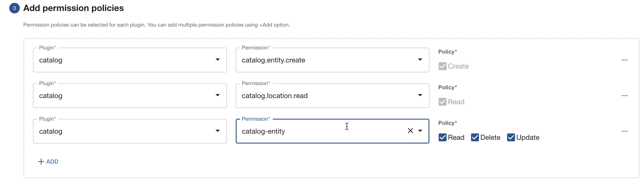Screen dimensions: 644x182
Task: Open the third row Plugin dropdown arrow
Action: pos(217,131)
